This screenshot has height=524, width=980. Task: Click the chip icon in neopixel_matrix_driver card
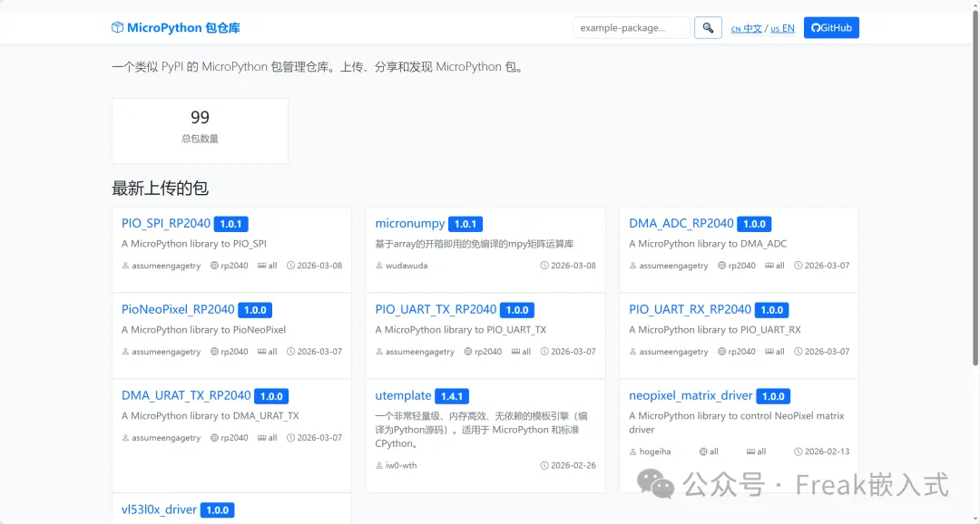point(703,451)
